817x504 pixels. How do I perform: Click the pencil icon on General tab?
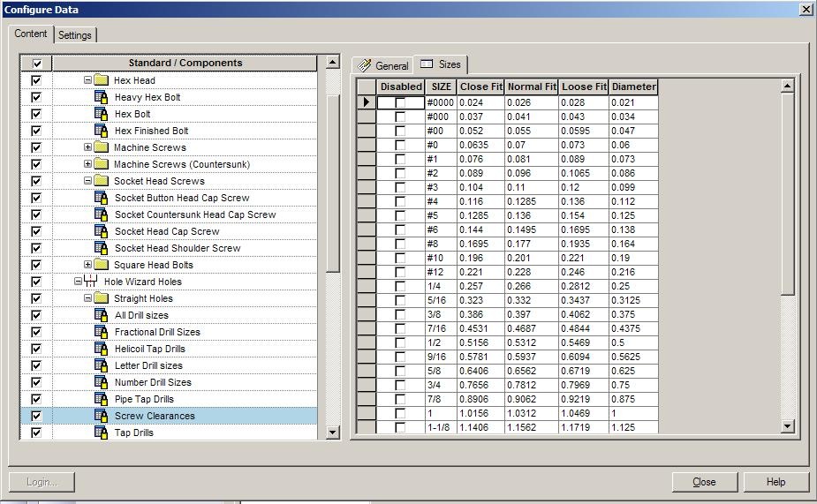[x=365, y=65]
